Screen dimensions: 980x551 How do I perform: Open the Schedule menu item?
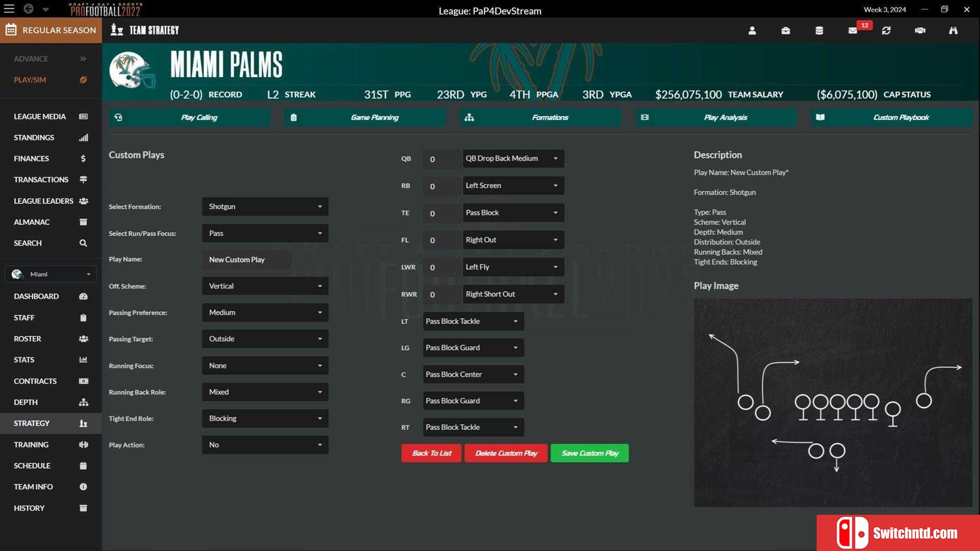tap(51, 466)
